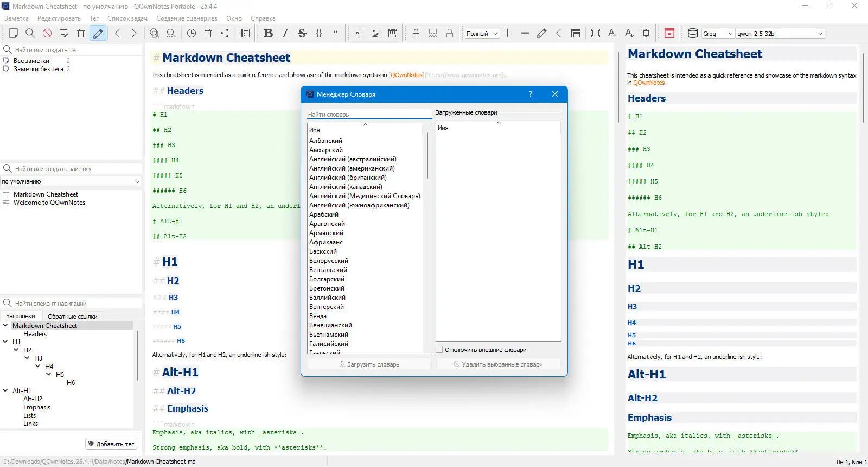Toggle the note edit mode pencil
Viewport: 868px width, 467px height.
point(98,33)
